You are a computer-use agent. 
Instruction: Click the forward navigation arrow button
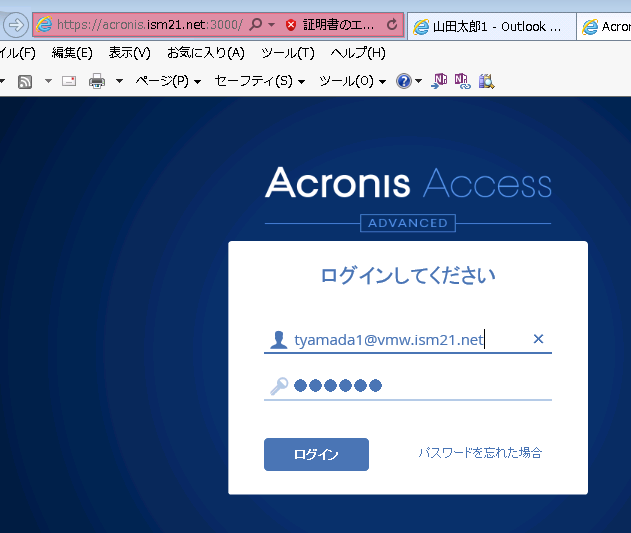click(x=16, y=24)
